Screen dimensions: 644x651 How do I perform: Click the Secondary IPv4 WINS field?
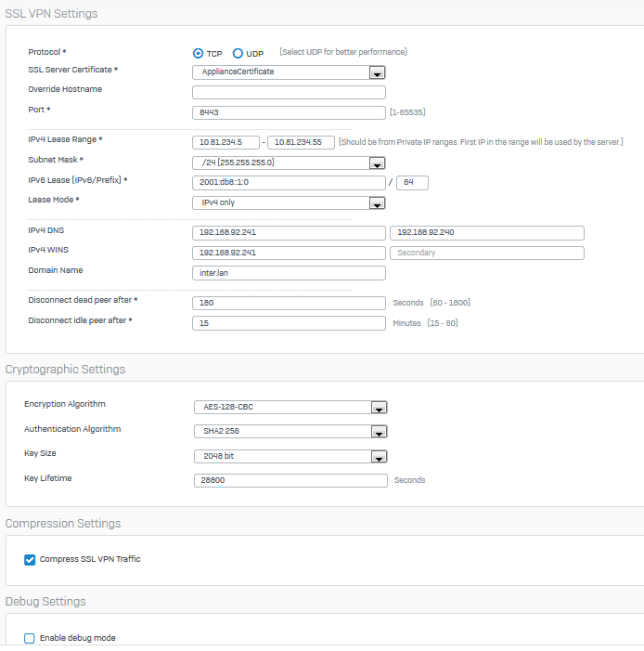coord(487,253)
